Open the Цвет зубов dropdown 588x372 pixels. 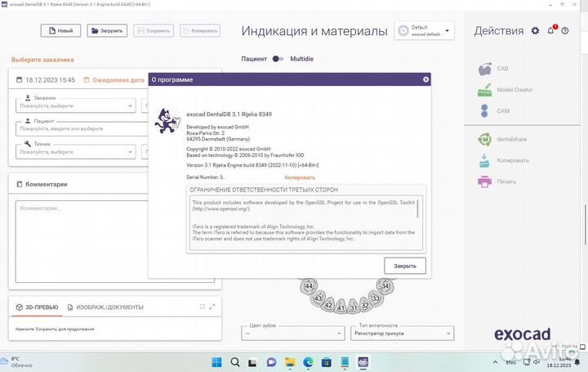[292, 334]
